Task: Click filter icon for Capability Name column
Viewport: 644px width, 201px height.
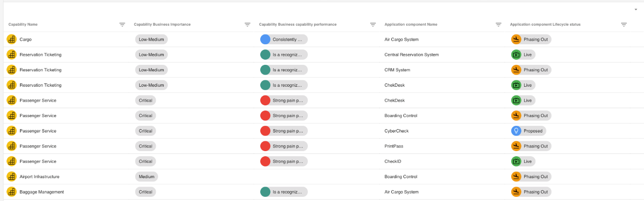Action: pyautogui.click(x=122, y=25)
